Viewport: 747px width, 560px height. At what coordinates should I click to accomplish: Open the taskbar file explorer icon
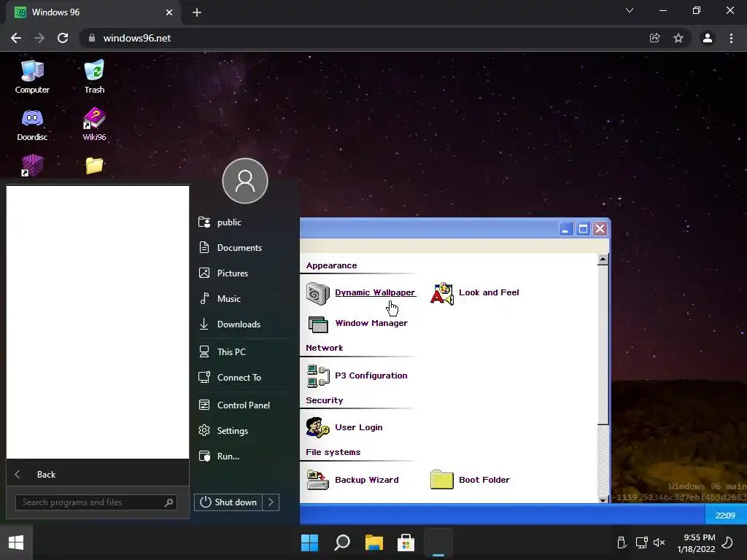coord(374,542)
